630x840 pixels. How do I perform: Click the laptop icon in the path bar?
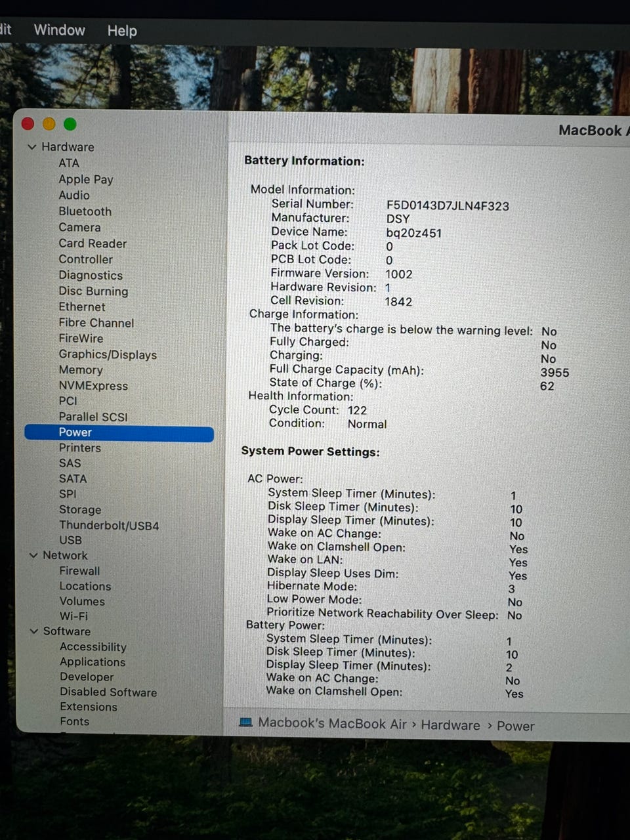(246, 723)
